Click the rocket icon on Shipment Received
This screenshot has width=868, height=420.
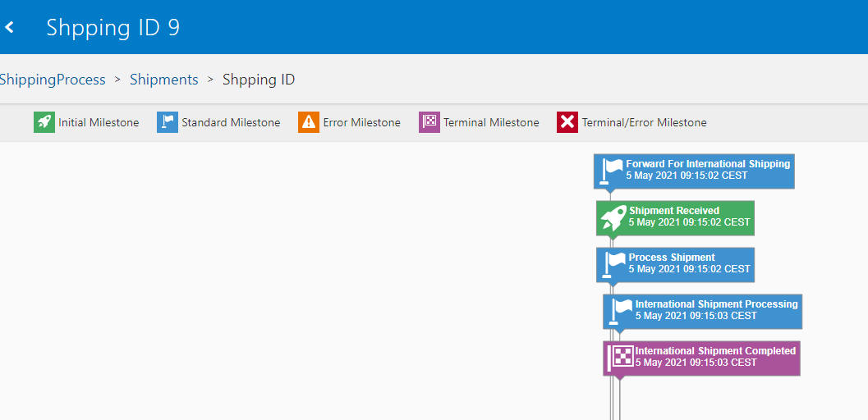(613, 217)
